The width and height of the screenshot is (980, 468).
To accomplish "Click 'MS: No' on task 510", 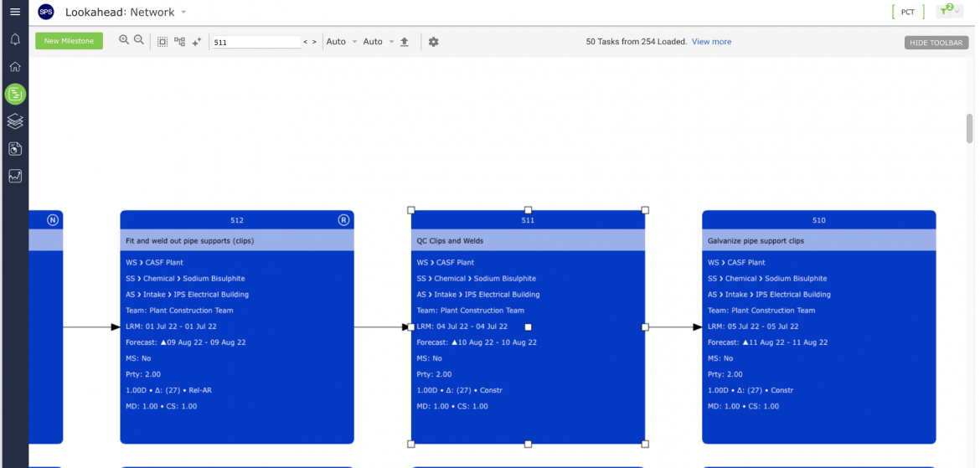I will click(720, 358).
